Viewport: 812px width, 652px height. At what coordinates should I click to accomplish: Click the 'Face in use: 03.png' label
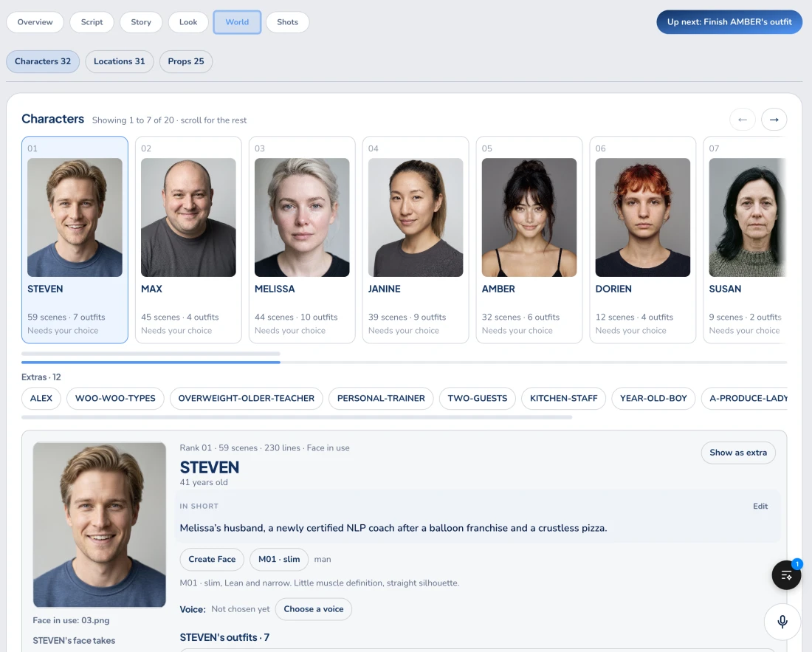(x=71, y=620)
